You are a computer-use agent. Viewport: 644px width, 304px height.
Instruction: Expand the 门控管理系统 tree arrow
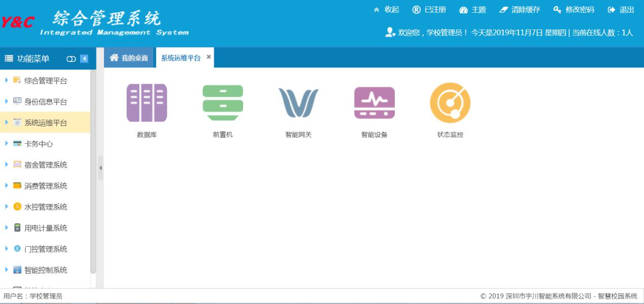pos(7,249)
